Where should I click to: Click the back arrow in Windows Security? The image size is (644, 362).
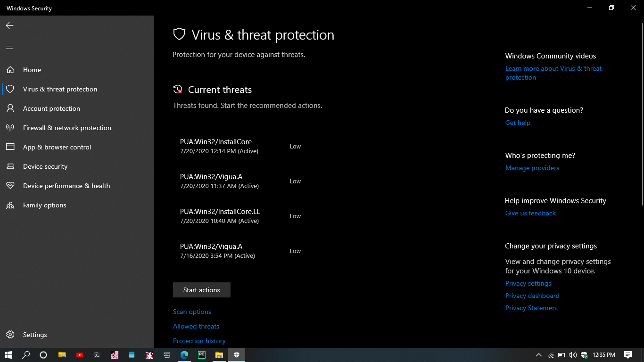[9, 25]
